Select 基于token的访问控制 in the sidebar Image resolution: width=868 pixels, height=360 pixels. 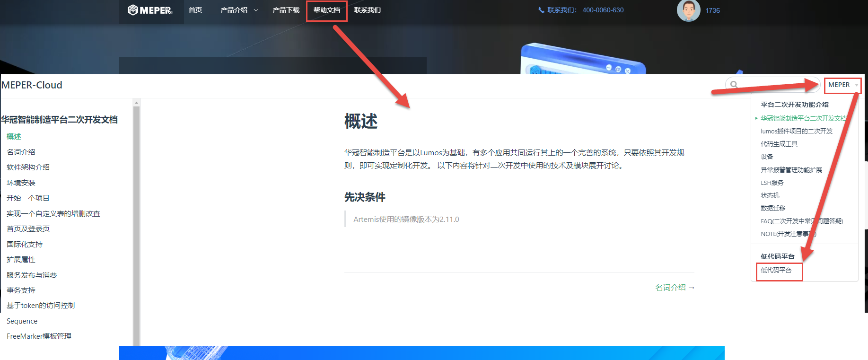pyautogui.click(x=41, y=305)
